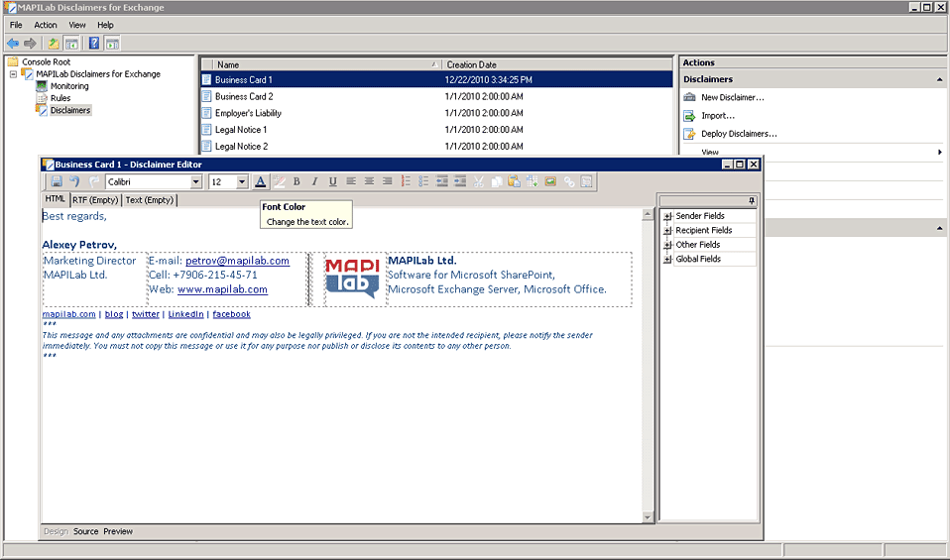Click the Cut scissors icon
Screen dimensions: 950x560
point(478,181)
